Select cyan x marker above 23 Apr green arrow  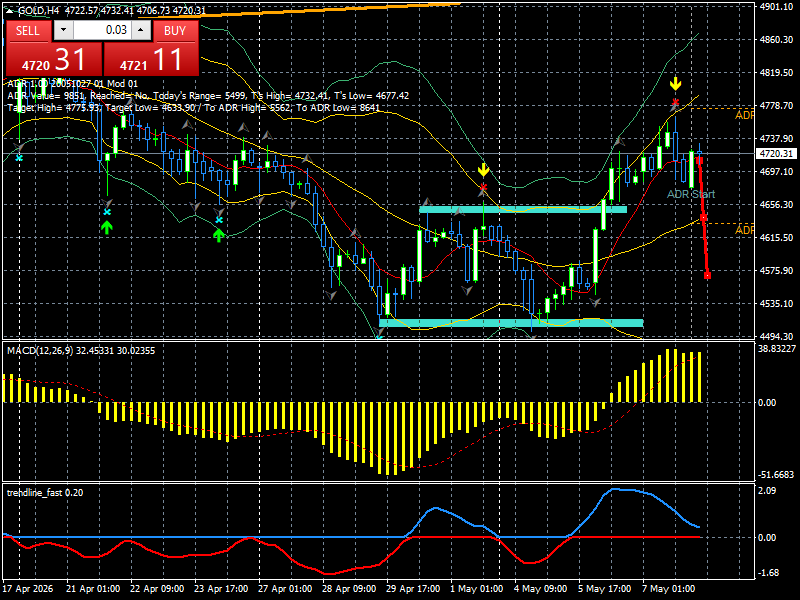tap(219, 220)
